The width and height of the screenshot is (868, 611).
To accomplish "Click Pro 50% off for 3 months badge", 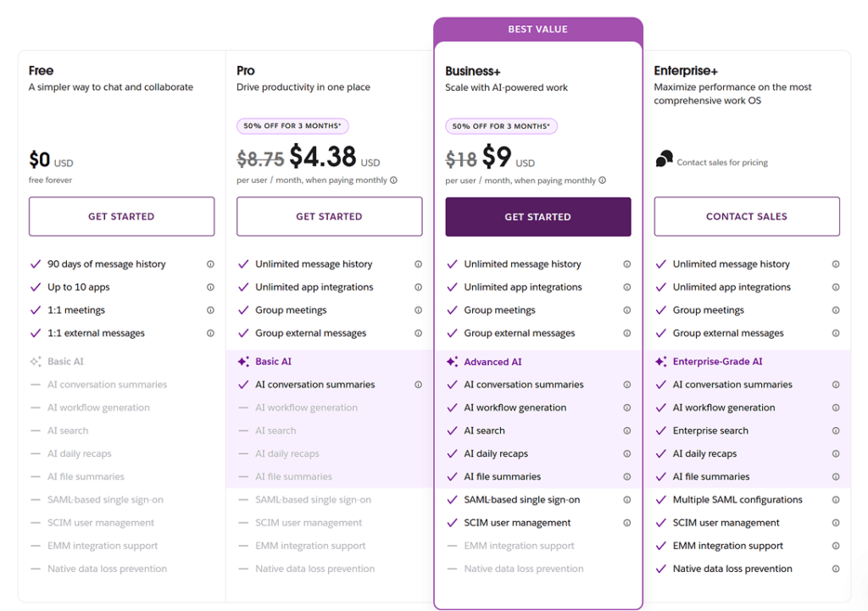I will [292, 126].
